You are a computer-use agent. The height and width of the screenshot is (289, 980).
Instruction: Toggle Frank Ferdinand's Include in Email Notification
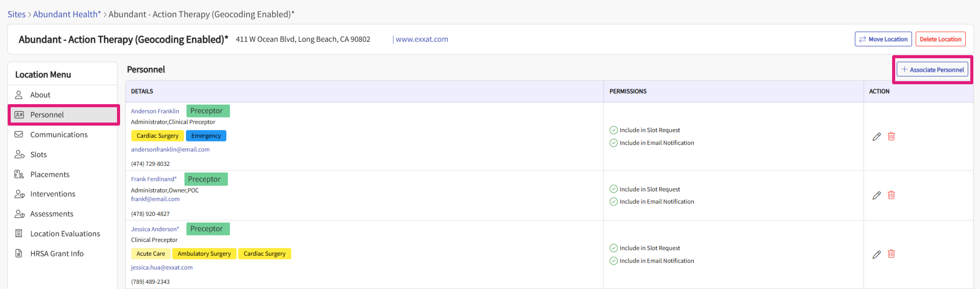click(x=614, y=202)
